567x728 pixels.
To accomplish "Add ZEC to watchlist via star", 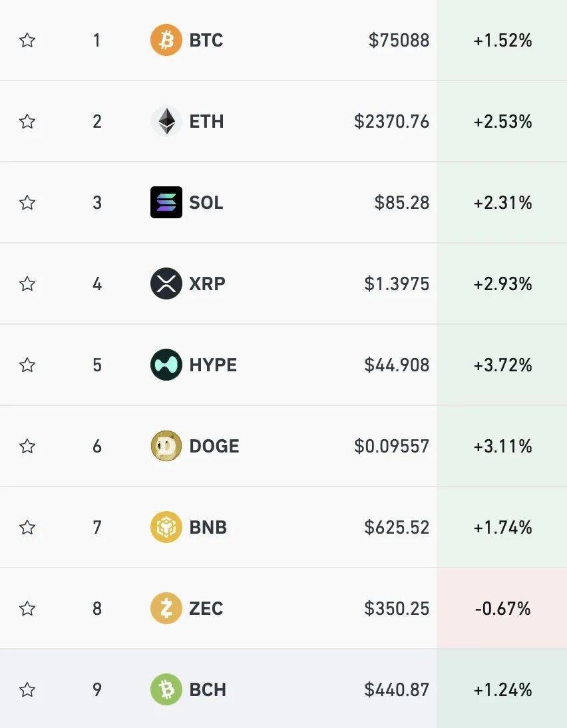I will pos(27,608).
